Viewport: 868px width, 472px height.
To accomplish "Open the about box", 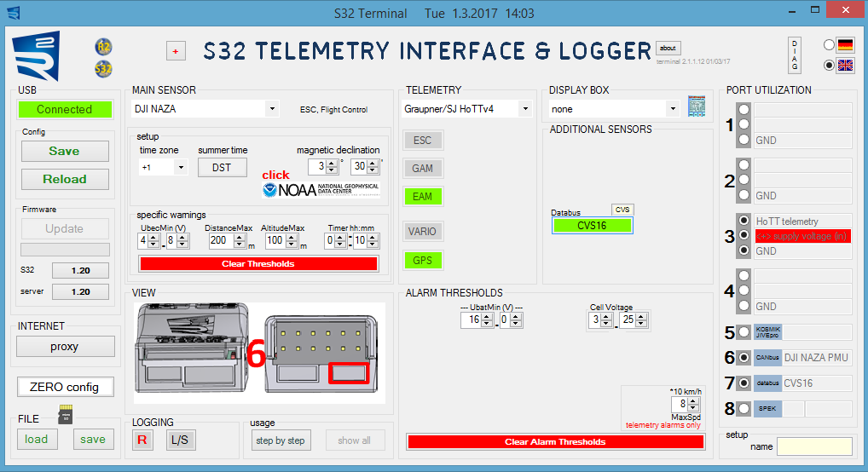I will 668,49.
